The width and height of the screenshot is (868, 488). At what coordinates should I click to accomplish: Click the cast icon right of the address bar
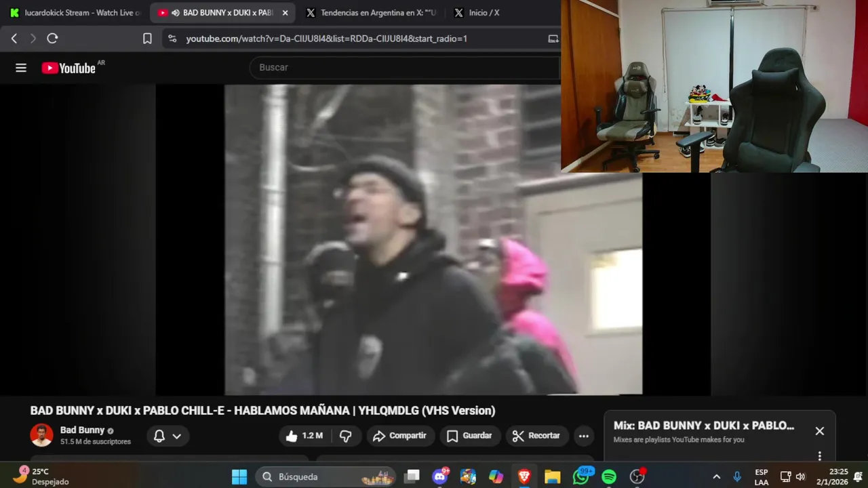553,39
